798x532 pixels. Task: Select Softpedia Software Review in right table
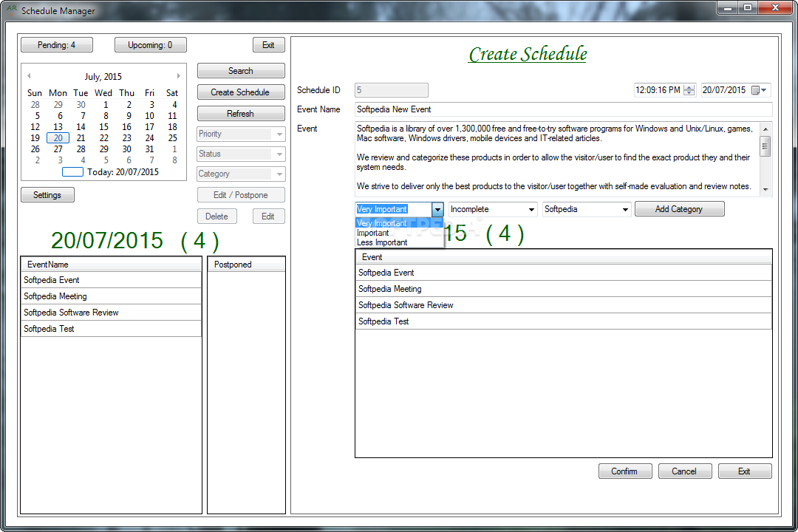[564, 305]
